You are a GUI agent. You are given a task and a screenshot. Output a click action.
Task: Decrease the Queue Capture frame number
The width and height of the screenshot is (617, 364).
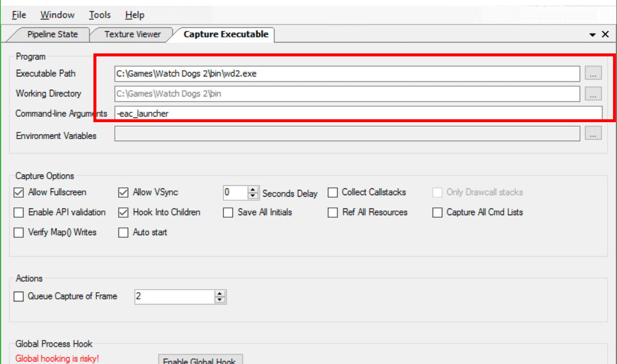pos(220,300)
